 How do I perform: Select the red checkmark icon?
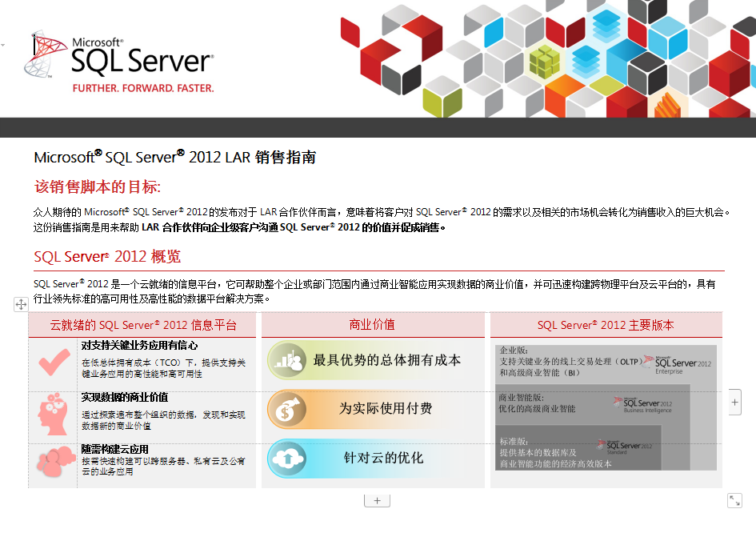pos(54,363)
